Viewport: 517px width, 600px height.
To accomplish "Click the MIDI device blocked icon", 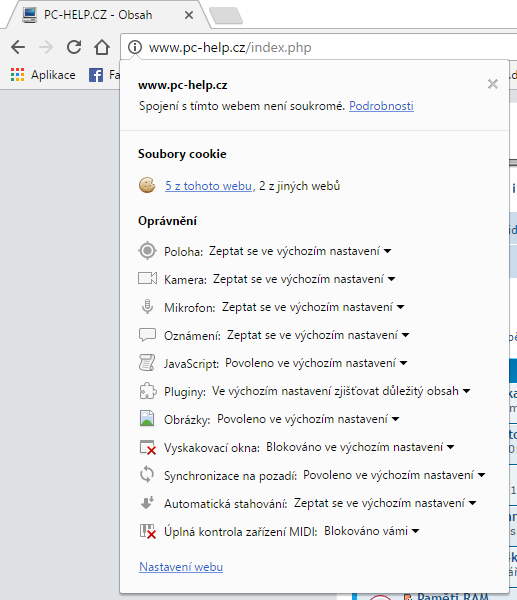I will click(148, 531).
